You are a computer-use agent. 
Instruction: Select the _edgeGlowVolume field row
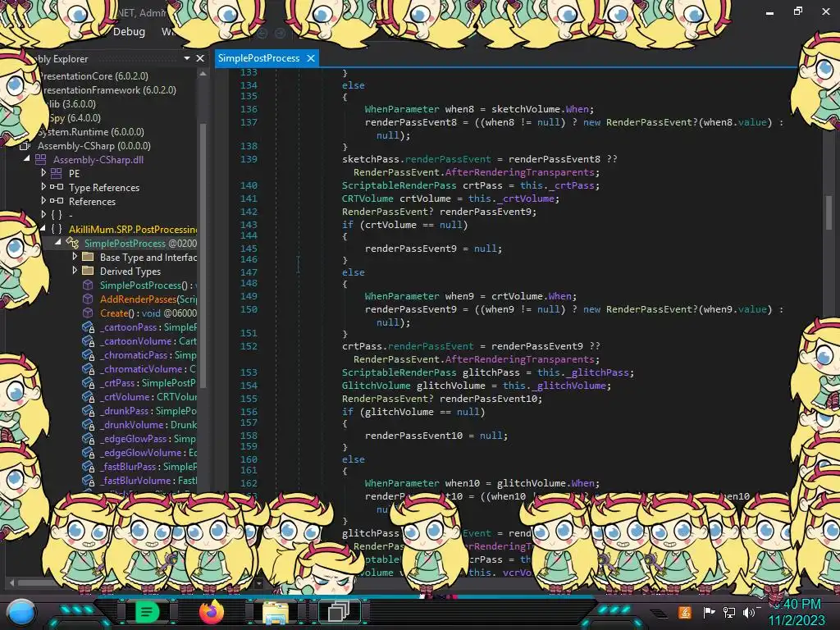coord(148,453)
